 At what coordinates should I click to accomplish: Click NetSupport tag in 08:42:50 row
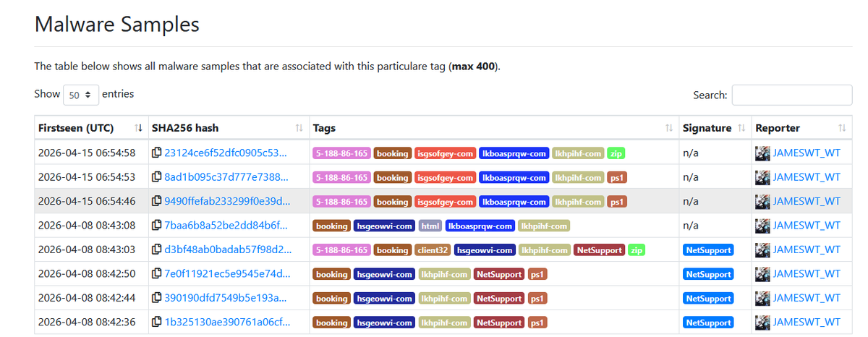498,275
